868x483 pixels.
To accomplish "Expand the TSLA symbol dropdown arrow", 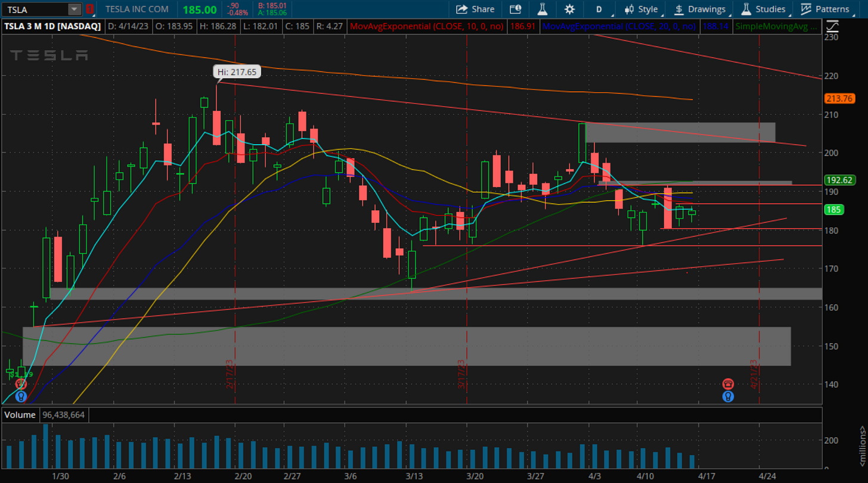I will pyautogui.click(x=74, y=9).
